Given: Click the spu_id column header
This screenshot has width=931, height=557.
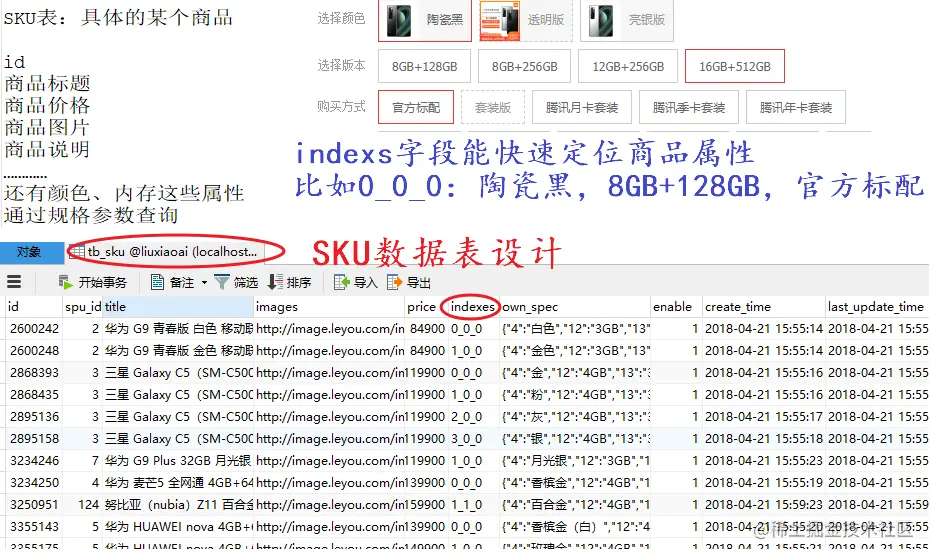Looking at the screenshot, I should 83,307.
